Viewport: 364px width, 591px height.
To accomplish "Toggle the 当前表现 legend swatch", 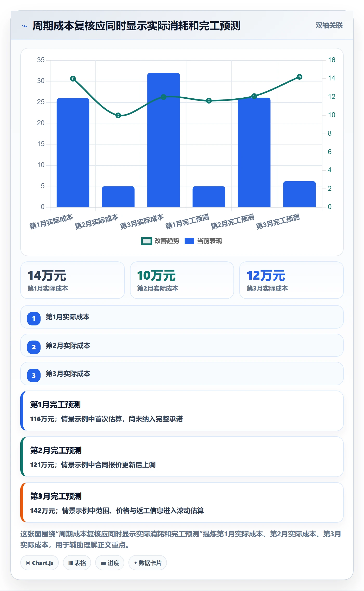I will (x=189, y=241).
